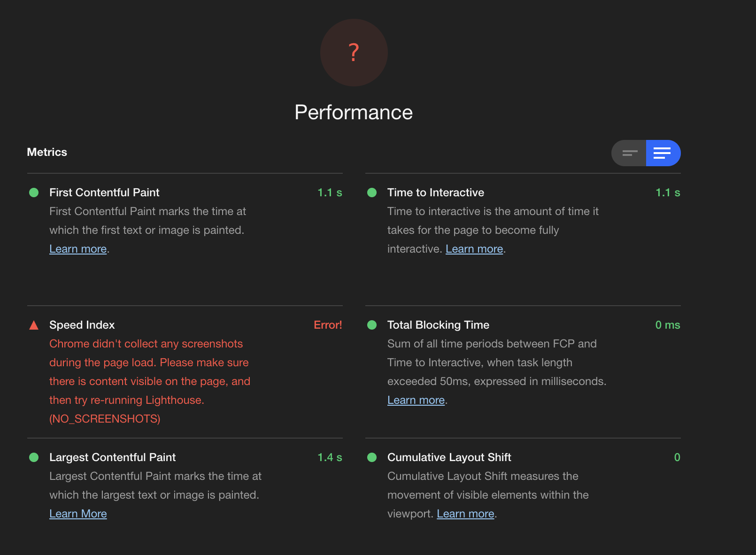Click the green dot beside First Contentful Paint
This screenshot has height=555, width=756.
tap(33, 193)
